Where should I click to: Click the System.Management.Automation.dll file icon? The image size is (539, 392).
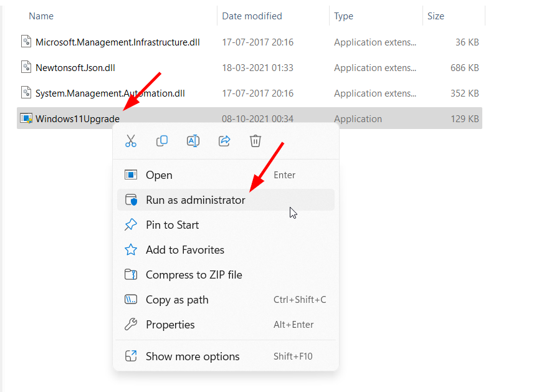pos(26,93)
